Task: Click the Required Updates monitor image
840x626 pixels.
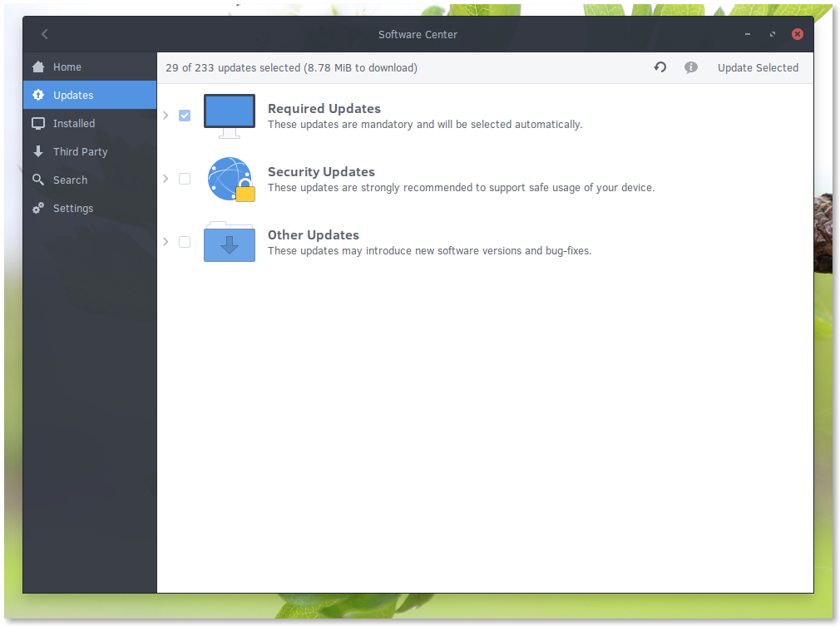Action: pyautogui.click(x=230, y=116)
